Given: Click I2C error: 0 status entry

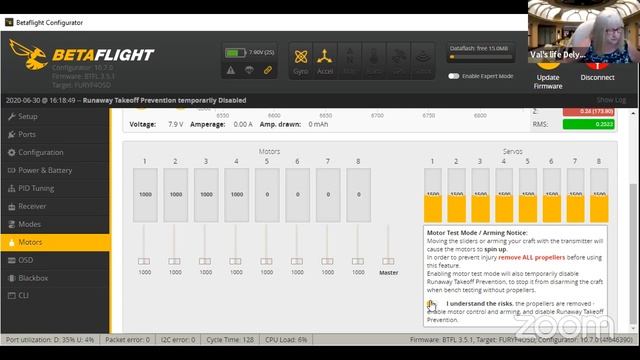Looking at the screenshot, I should 178,340.
